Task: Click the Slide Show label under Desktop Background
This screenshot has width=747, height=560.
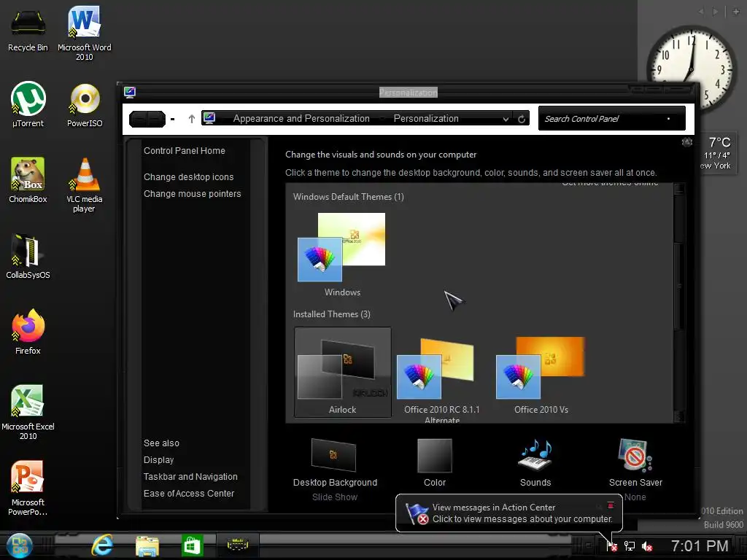Action: [335, 497]
